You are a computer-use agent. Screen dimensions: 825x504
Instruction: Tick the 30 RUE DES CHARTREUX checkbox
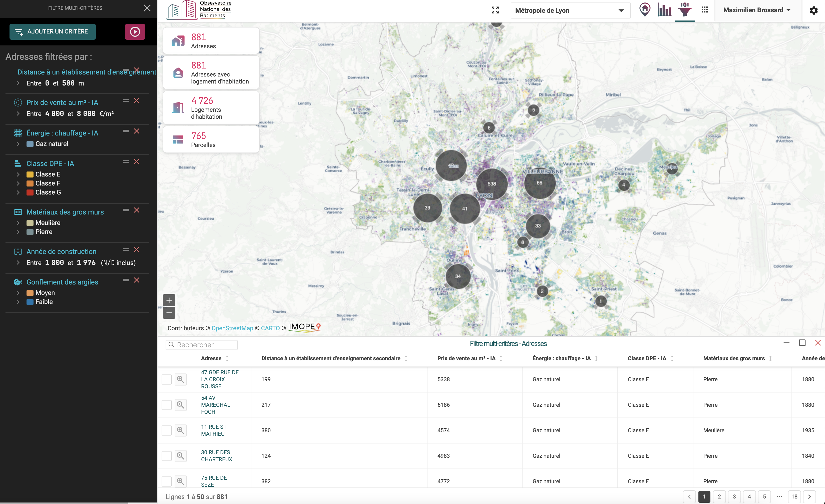point(166,455)
